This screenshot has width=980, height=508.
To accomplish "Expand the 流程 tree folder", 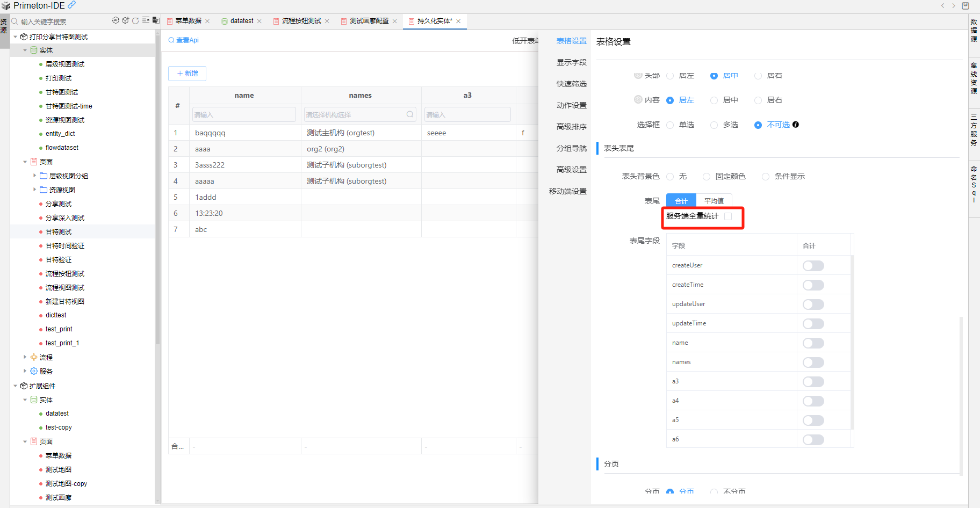I will click(25, 357).
